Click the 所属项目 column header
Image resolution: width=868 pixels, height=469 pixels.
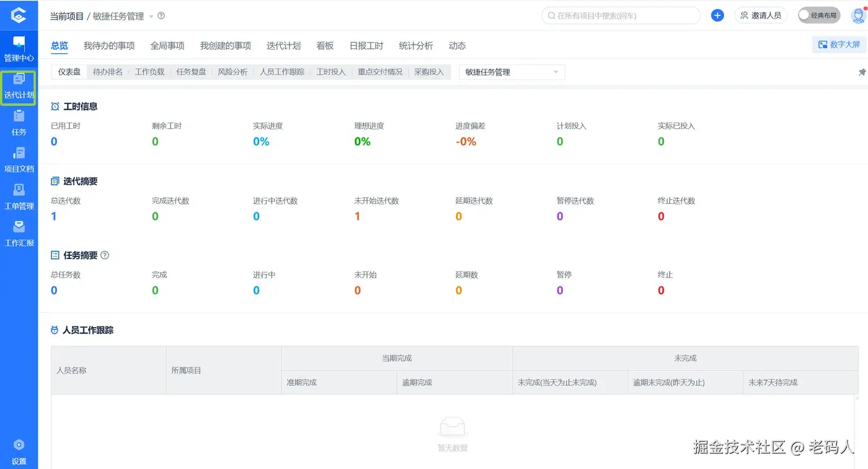[224, 370]
